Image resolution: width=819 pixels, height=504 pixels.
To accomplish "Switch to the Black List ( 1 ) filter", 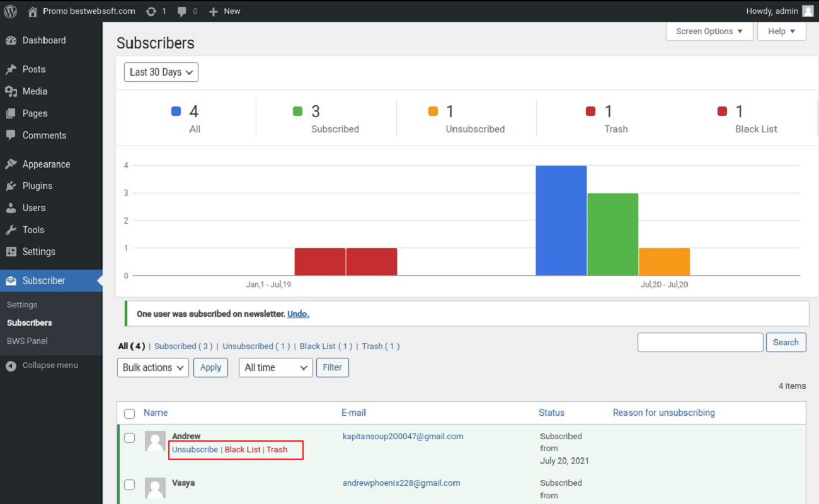I will point(326,346).
